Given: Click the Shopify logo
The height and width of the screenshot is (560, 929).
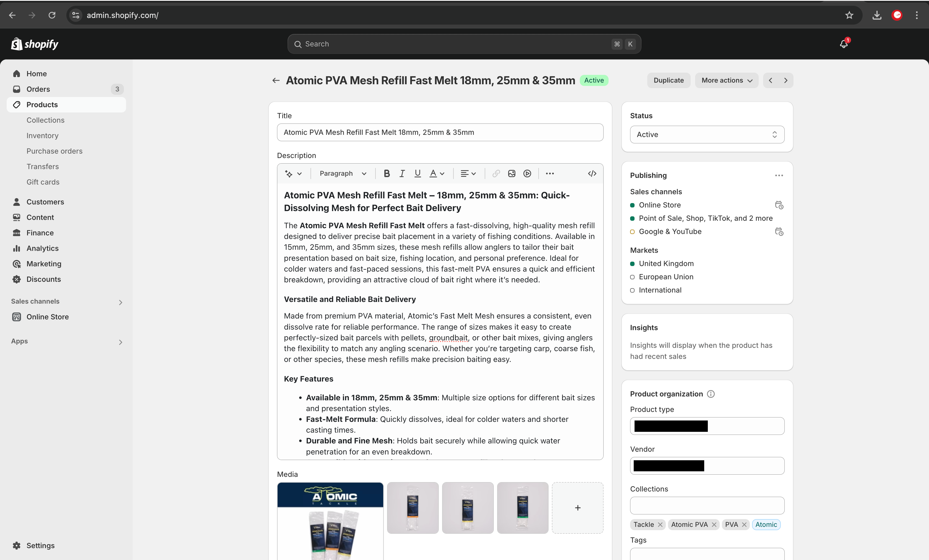Looking at the screenshot, I should click(x=35, y=44).
